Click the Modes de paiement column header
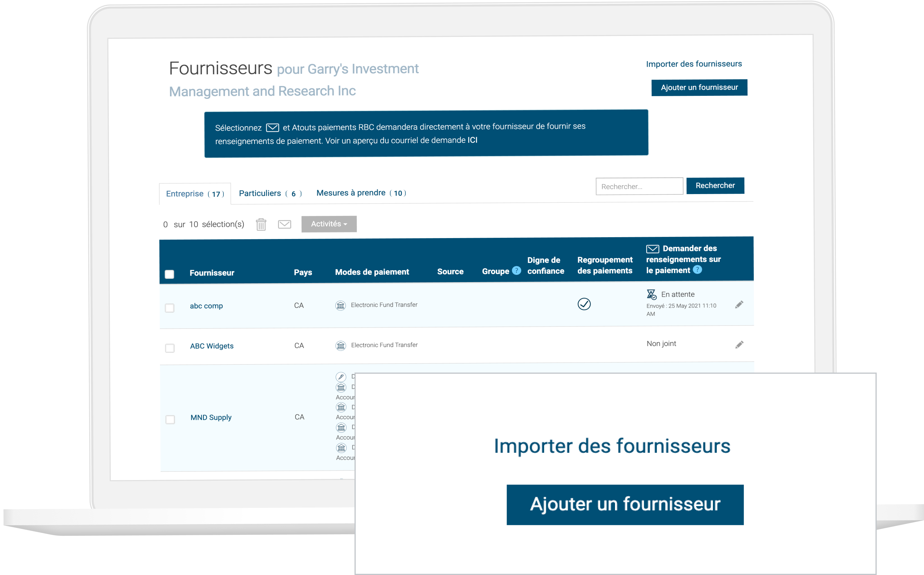 tap(372, 272)
